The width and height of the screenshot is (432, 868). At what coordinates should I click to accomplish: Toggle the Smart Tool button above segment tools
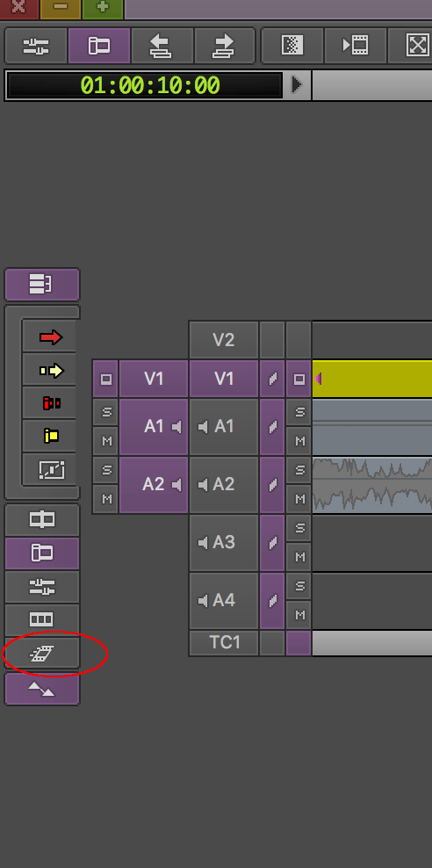tap(42, 285)
